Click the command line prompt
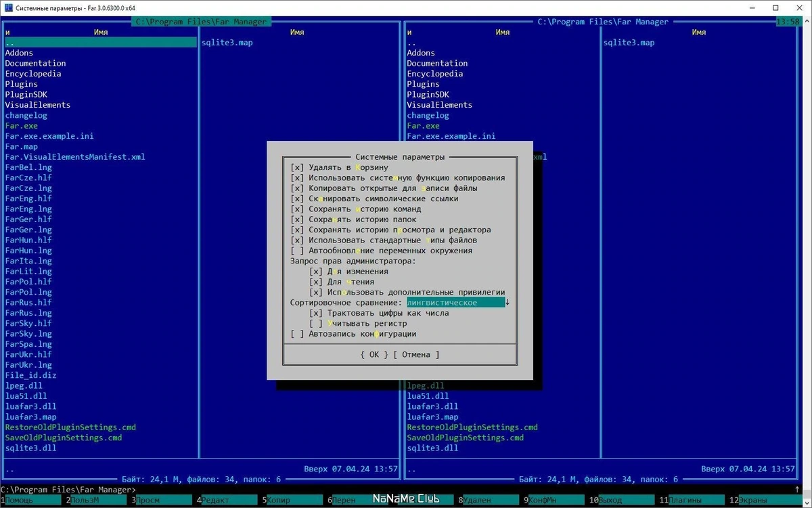The height and width of the screenshot is (508, 812). pos(68,489)
